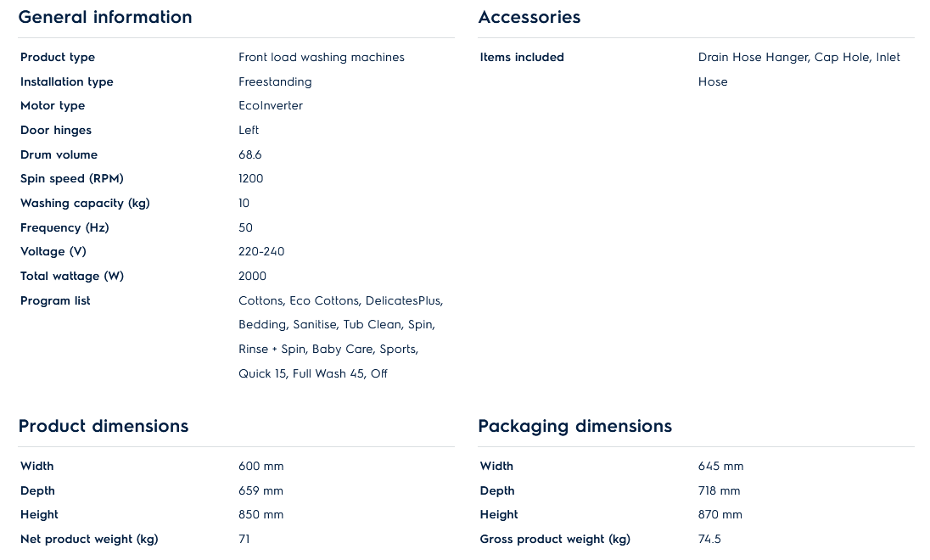Viewport: 930px width, 560px height.
Task: Select the Door hinges label
Action: tap(56, 131)
